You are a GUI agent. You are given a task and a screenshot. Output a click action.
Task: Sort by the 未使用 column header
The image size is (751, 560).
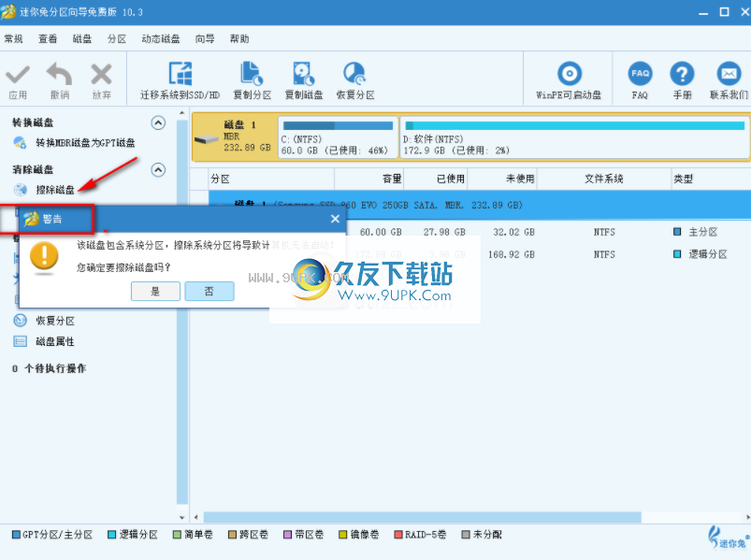(x=502, y=179)
